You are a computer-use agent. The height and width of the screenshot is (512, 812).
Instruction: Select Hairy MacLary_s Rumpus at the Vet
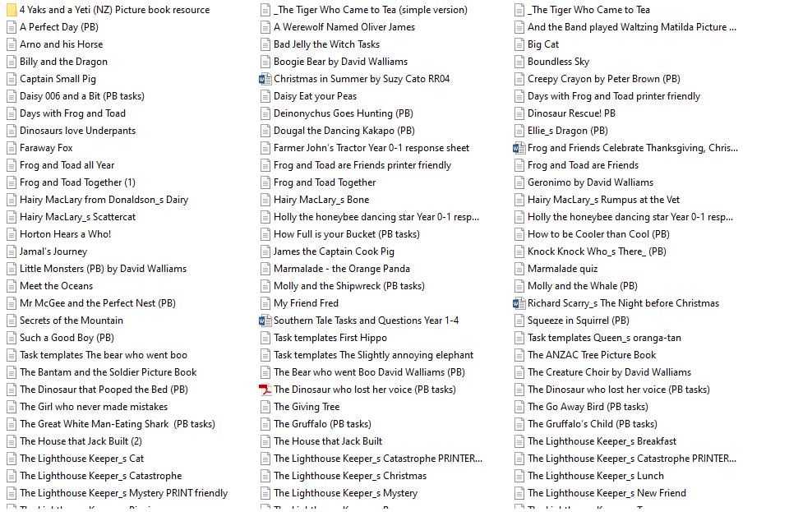click(603, 200)
